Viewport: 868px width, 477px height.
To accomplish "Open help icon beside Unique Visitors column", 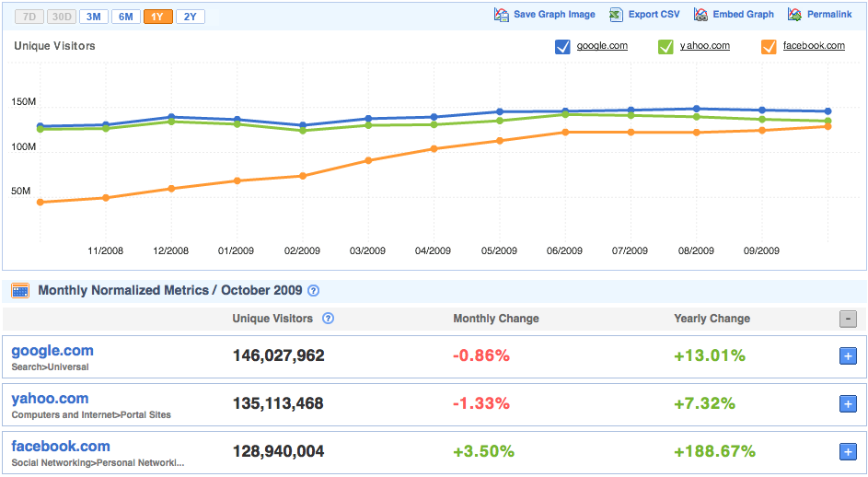I will [x=328, y=319].
